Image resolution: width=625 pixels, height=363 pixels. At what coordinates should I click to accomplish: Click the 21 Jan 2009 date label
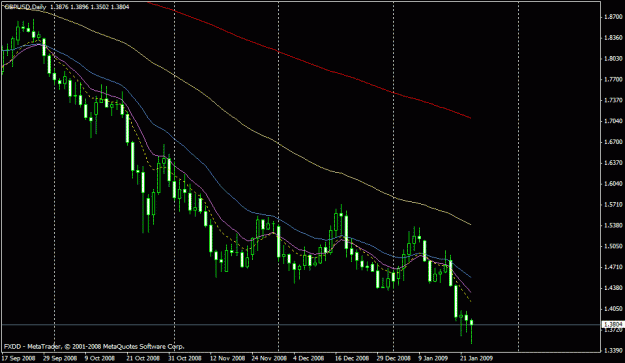click(x=476, y=358)
